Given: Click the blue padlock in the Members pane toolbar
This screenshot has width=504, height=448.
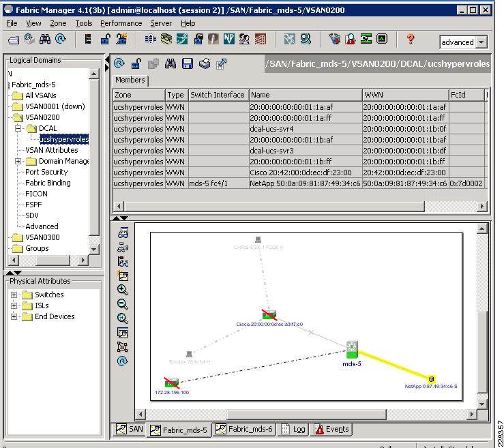Looking at the screenshot, I should [136, 63].
